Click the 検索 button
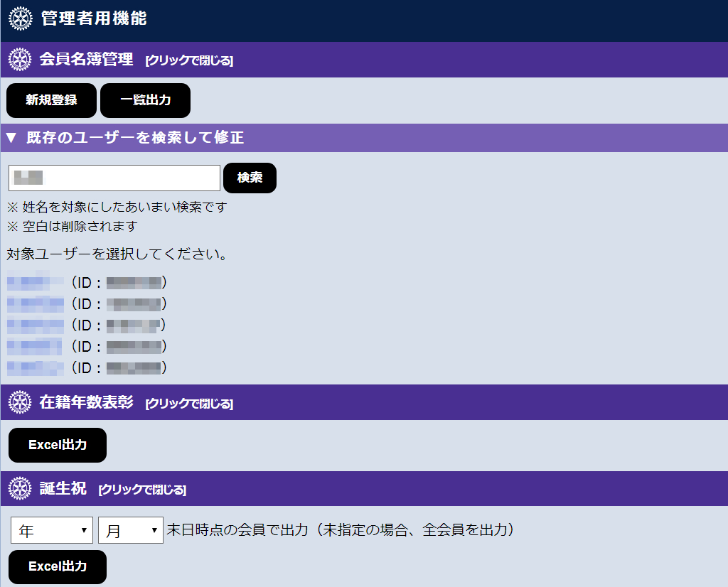This screenshot has height=587, width=728. [x=250, y=178]
